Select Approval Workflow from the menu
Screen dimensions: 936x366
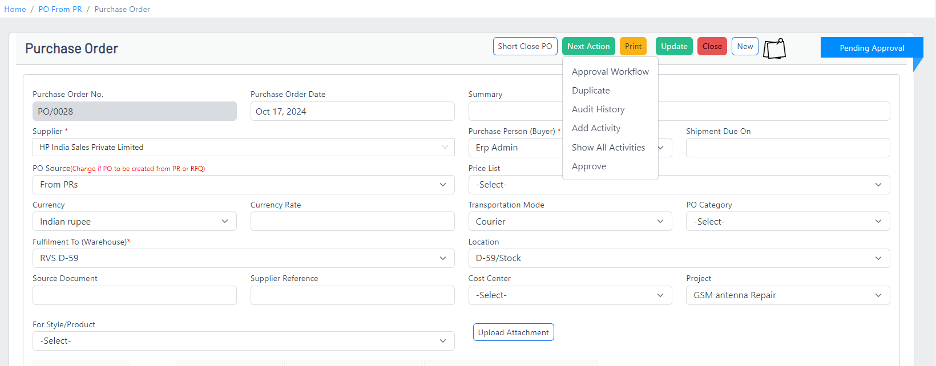click(610, 72)
